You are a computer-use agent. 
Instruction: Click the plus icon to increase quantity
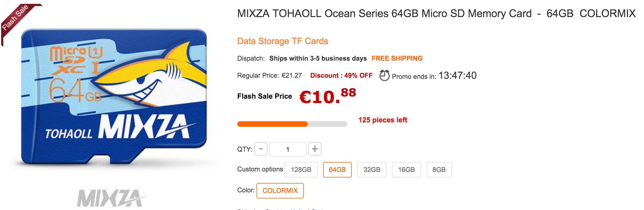315,149
